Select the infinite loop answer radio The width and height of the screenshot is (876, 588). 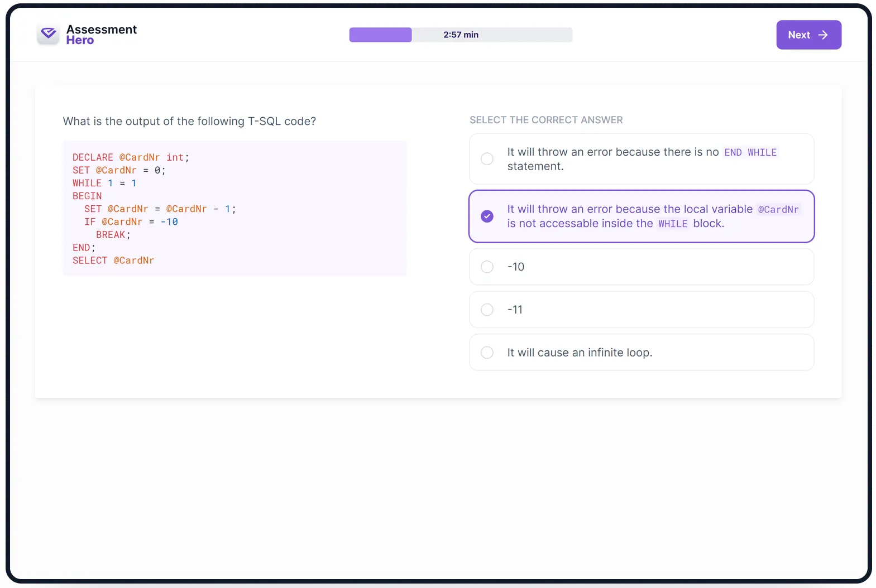[x=487, y=353]
